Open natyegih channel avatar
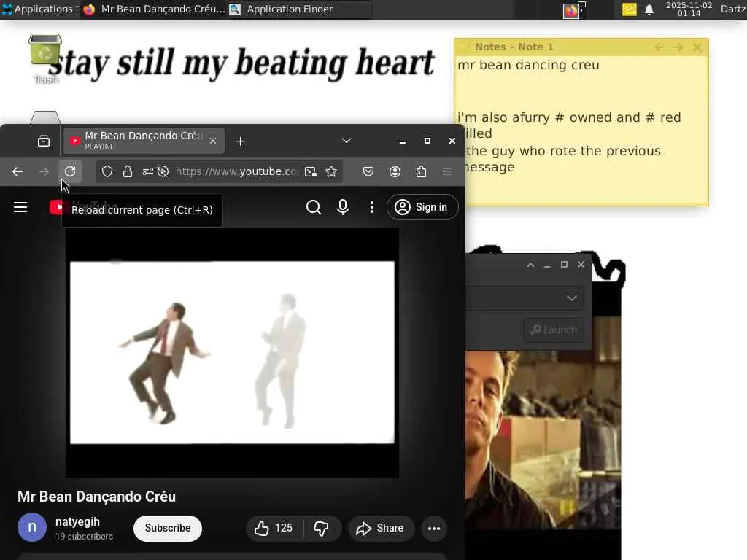 point(32,527)
